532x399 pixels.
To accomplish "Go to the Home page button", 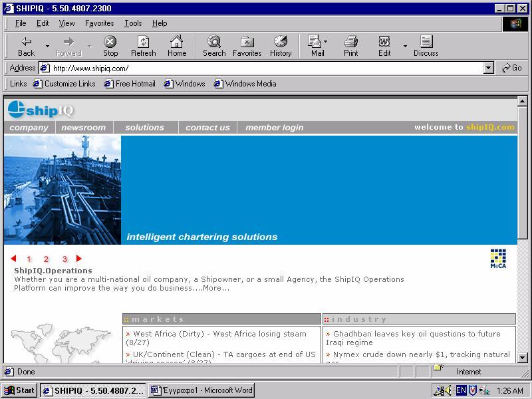I will click(177, 46).
